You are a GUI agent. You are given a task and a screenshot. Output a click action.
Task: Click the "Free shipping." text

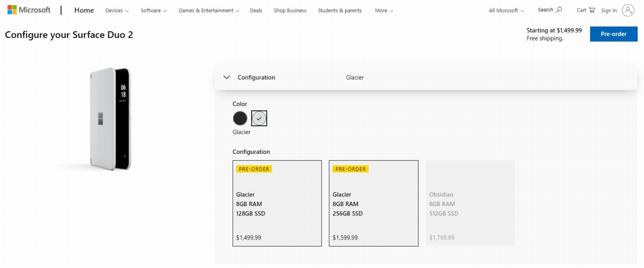point(545,39)
